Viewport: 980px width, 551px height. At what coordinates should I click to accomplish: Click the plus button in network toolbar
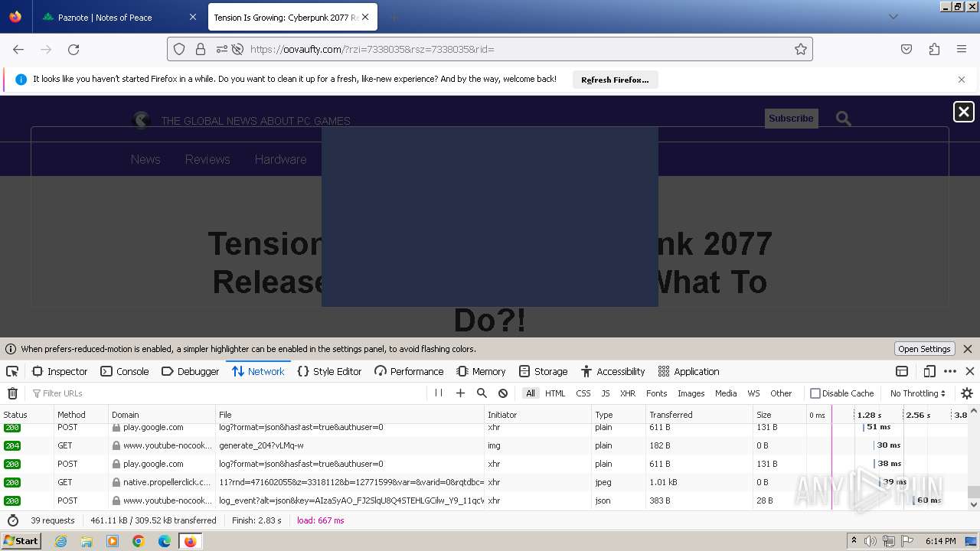pyautogui.click(x=460, y=393)
